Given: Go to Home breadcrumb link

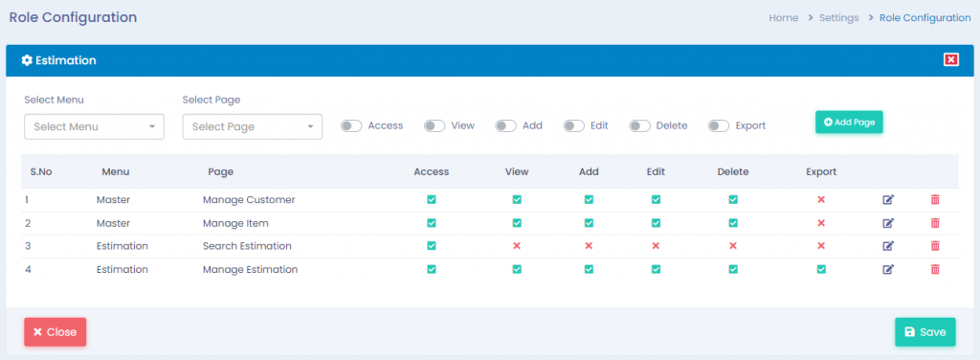Looking at the screenshot, I should (783, 18).
